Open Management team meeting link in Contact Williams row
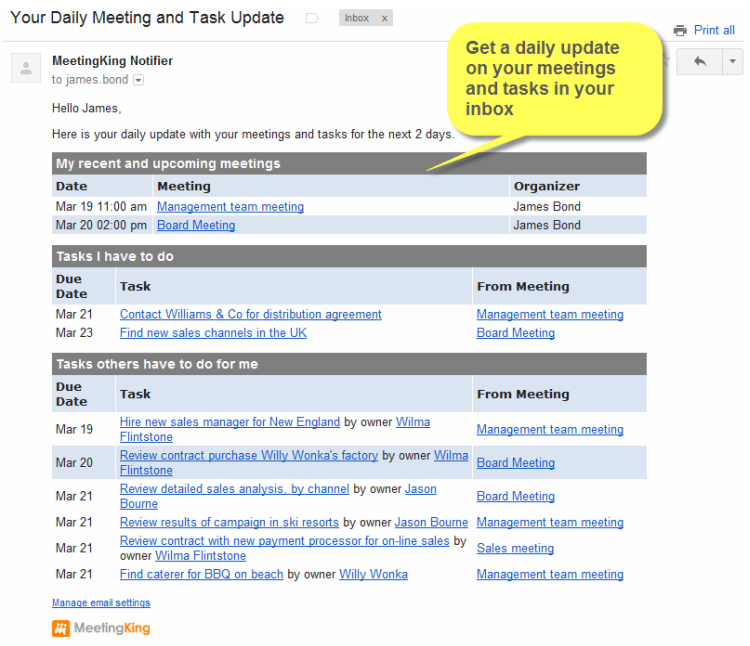Screen dimensions: 750x646 point(550,314)
